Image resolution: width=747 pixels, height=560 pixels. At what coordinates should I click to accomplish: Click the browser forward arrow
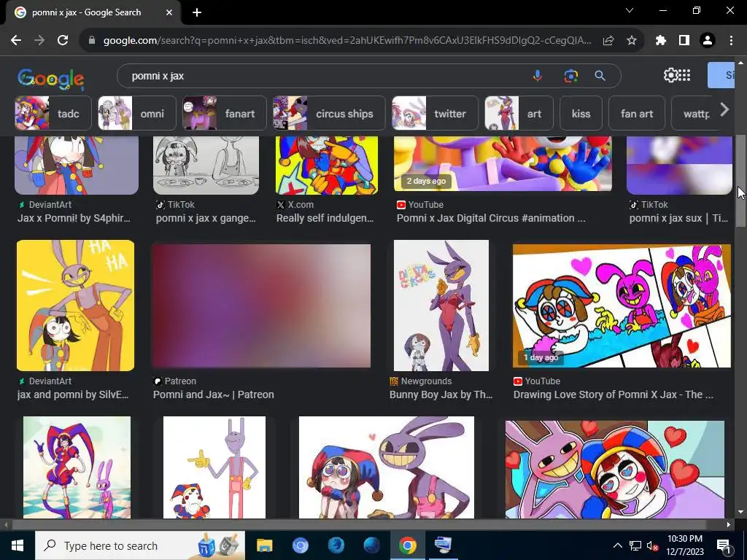coord(39,41)
